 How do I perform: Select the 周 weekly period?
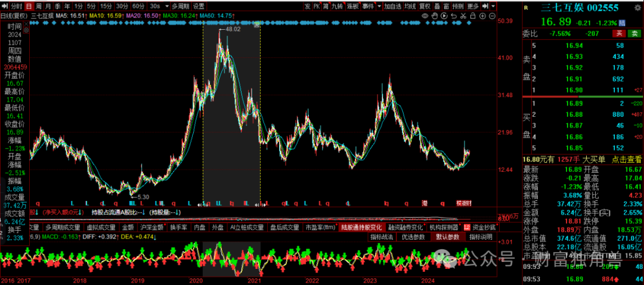39,6
